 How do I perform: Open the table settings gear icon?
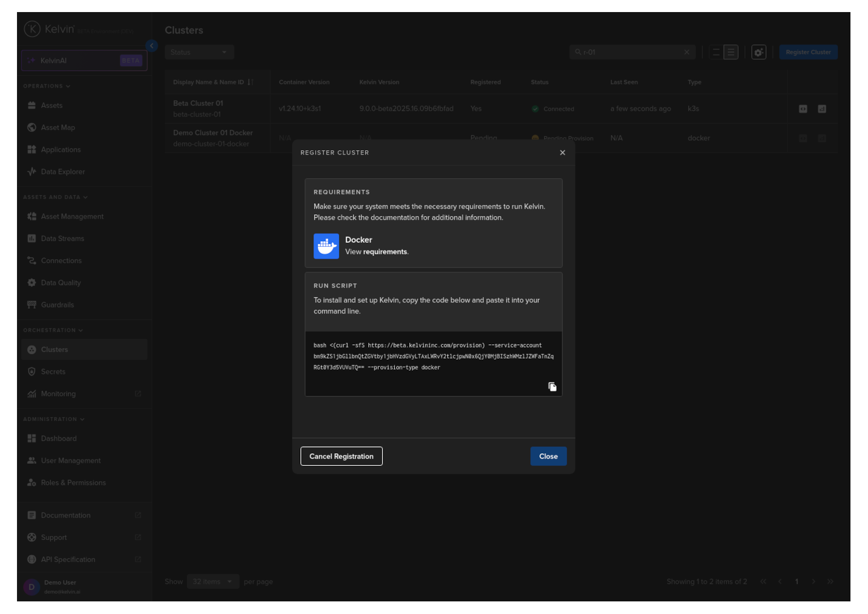click(x=758, y=53)
